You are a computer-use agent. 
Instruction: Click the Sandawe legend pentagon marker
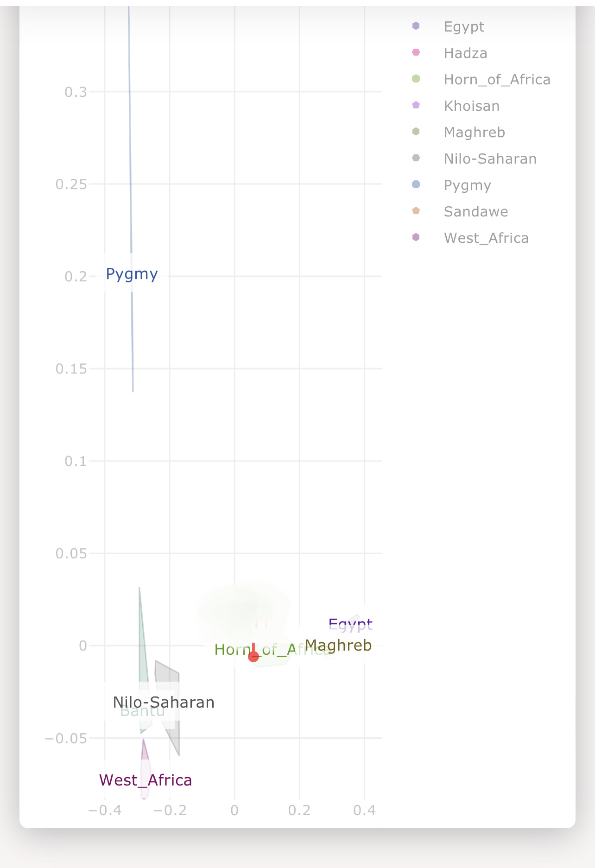coord(416,211)
